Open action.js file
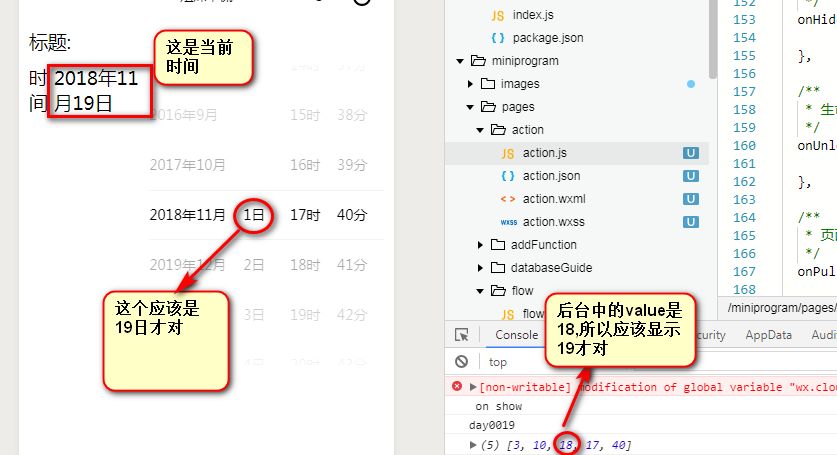 click(x=544, y=153)
